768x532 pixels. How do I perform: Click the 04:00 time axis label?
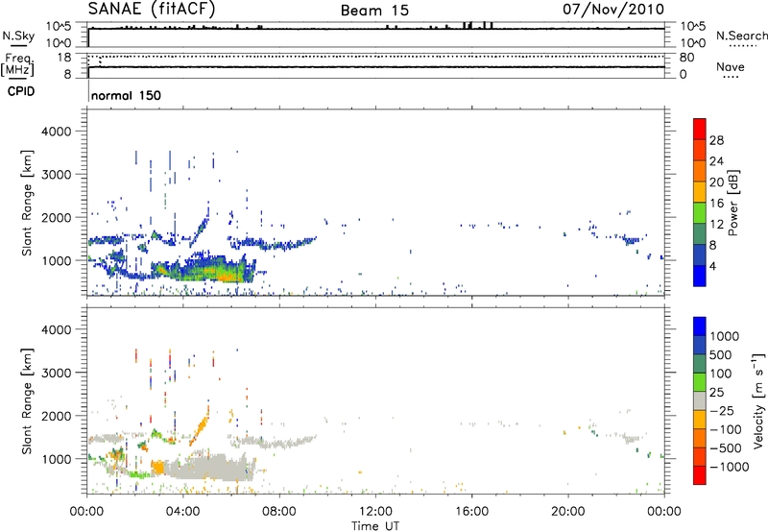point(182,512)
